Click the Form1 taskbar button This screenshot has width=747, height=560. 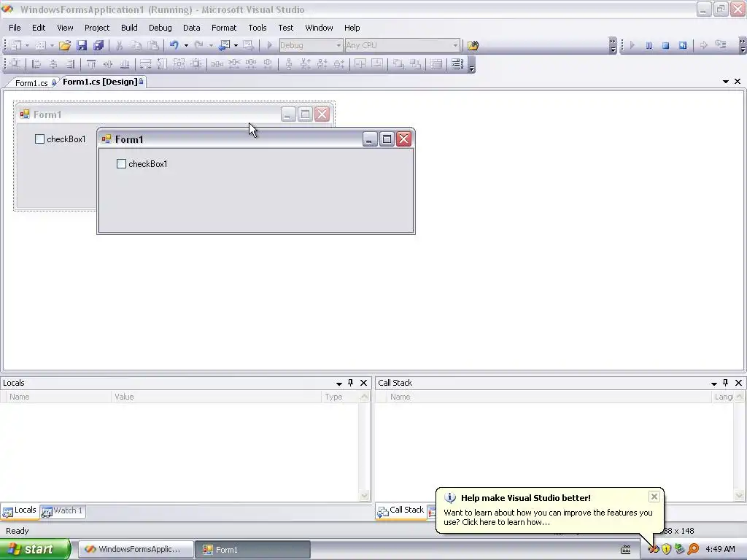coord(252,549)
